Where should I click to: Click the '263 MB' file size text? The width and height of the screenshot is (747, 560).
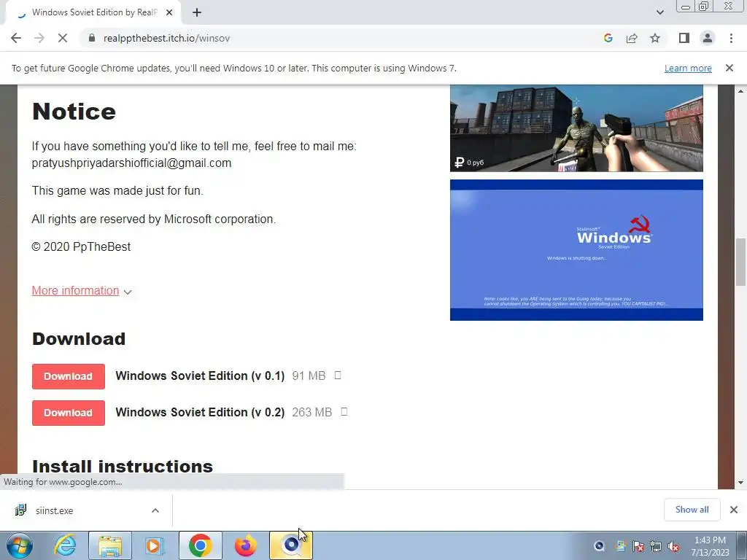311,412
